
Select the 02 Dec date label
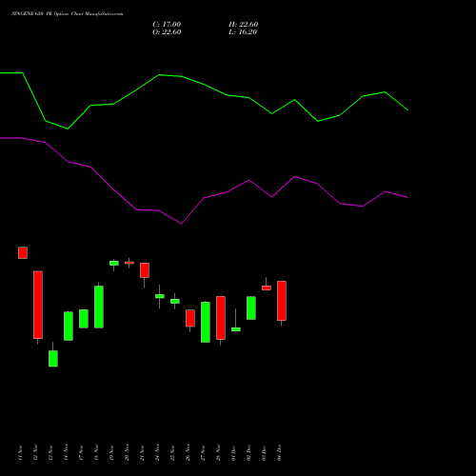(x=248, y=452)
